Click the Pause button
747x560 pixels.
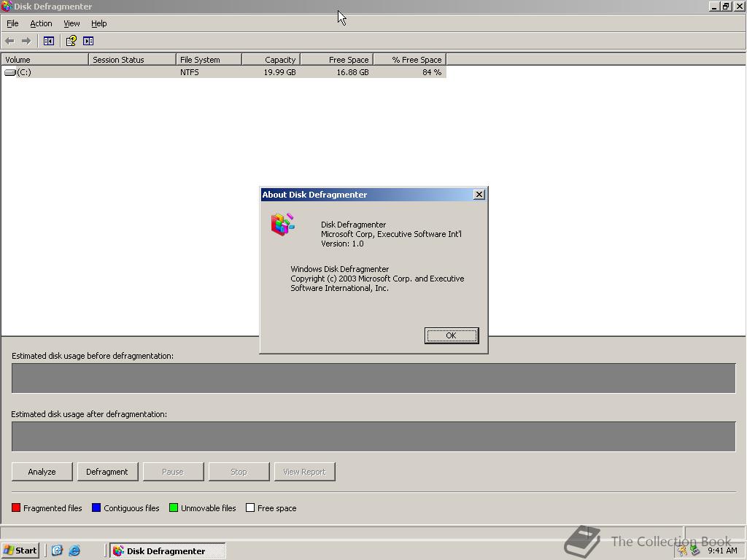point(173,472)
